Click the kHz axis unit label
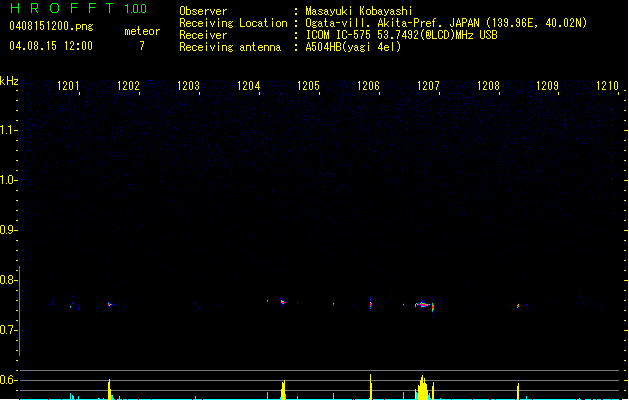The height and width of the screenshot is (400, 629). pos(9,81)
